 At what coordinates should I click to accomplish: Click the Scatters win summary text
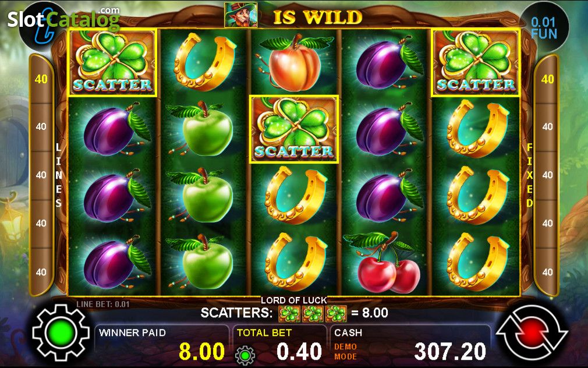294,313
